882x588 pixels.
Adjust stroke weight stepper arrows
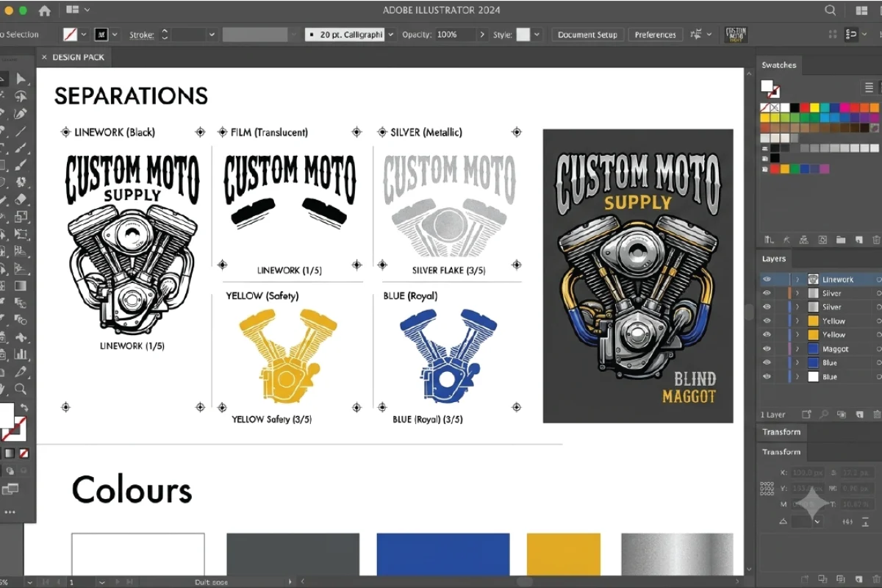pos(165,35)
